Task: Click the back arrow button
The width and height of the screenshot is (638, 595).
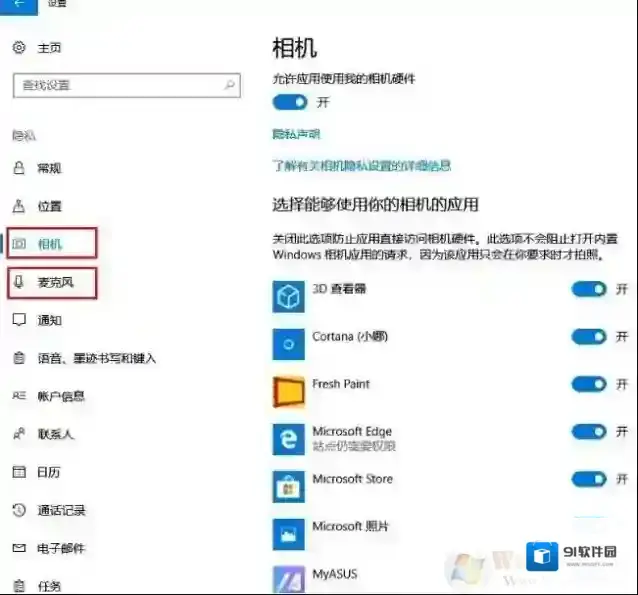Action: point(20,5)
